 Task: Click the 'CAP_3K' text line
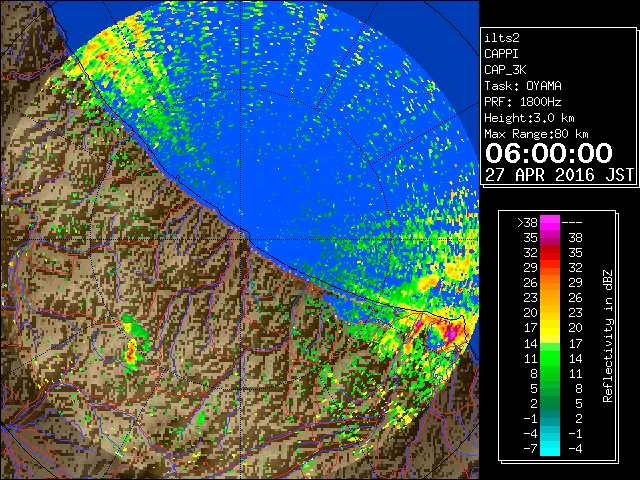click(x=505, y=70)
